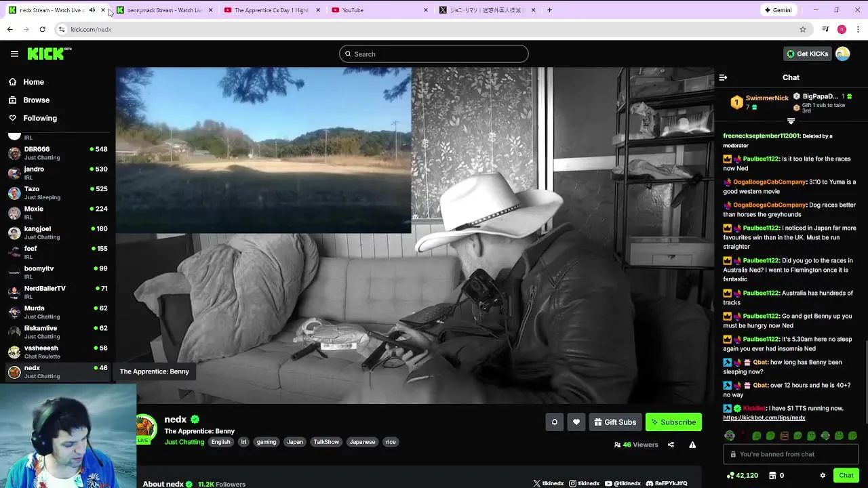Bookmark this page with star icon
The width and height of the screenshot is (868, 488).
pos(803,29)
